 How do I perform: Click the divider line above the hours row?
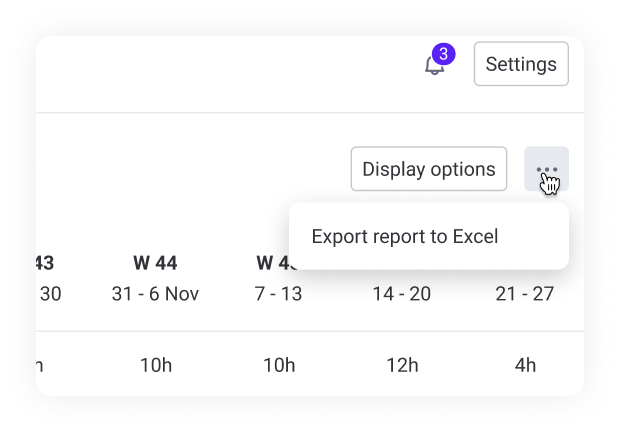click(x=300, y=331)
